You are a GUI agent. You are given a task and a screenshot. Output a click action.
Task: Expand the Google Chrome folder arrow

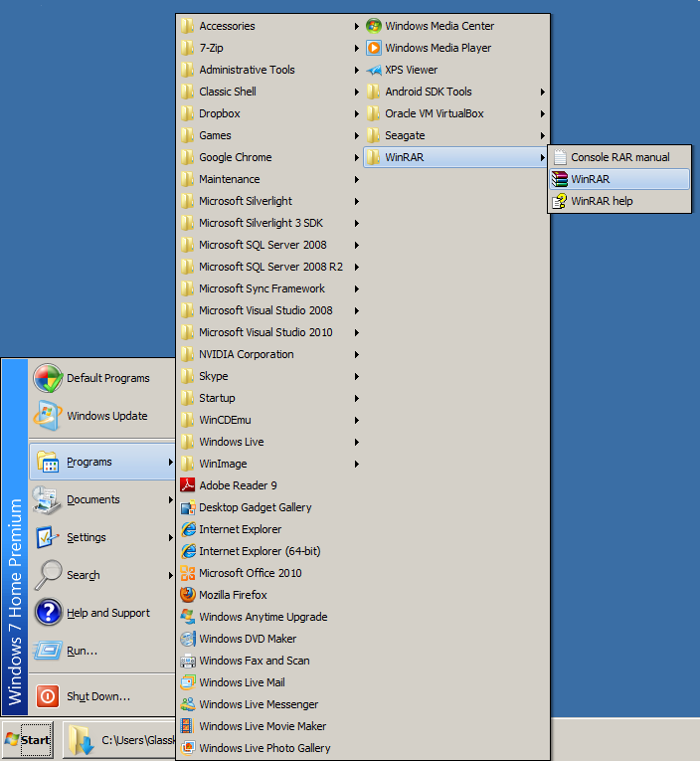click(356, 157)
